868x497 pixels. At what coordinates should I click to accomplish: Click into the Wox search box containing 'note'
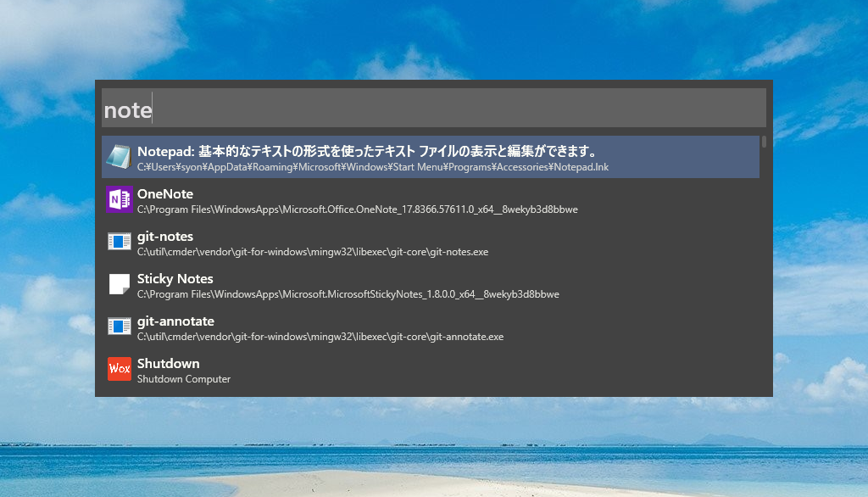pyautogui.click(x=434, y=108)
